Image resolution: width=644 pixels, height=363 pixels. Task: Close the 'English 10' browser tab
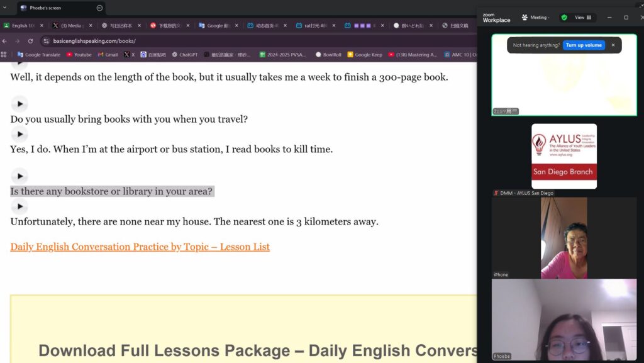click(x=42, y=26)
